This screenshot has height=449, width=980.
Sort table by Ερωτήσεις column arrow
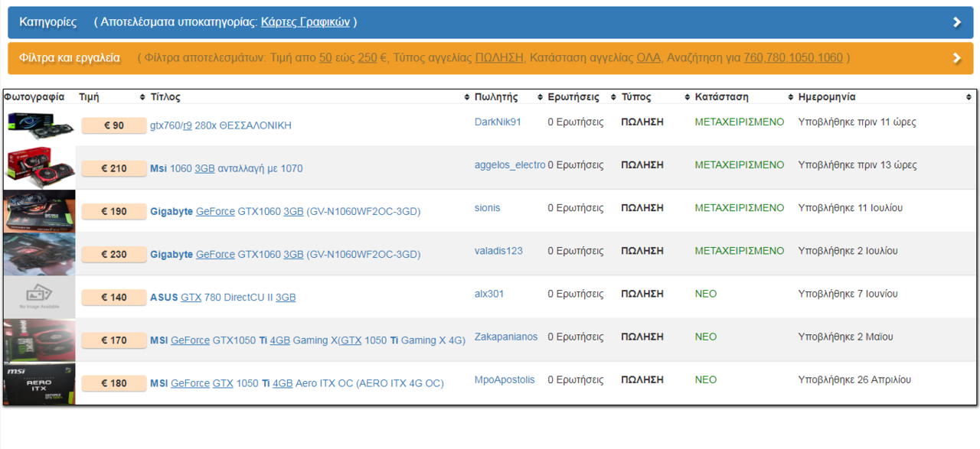(614, 97)
